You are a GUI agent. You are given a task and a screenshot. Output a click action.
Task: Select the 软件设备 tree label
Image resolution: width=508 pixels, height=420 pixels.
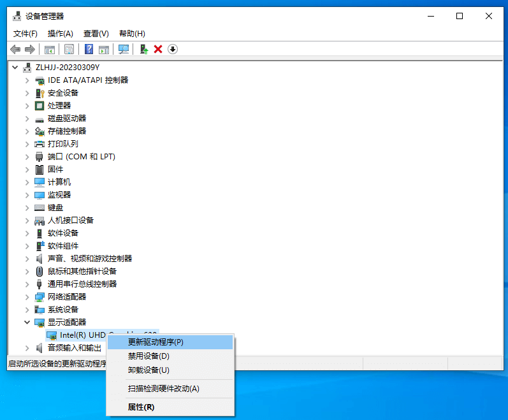click(63, 233)
